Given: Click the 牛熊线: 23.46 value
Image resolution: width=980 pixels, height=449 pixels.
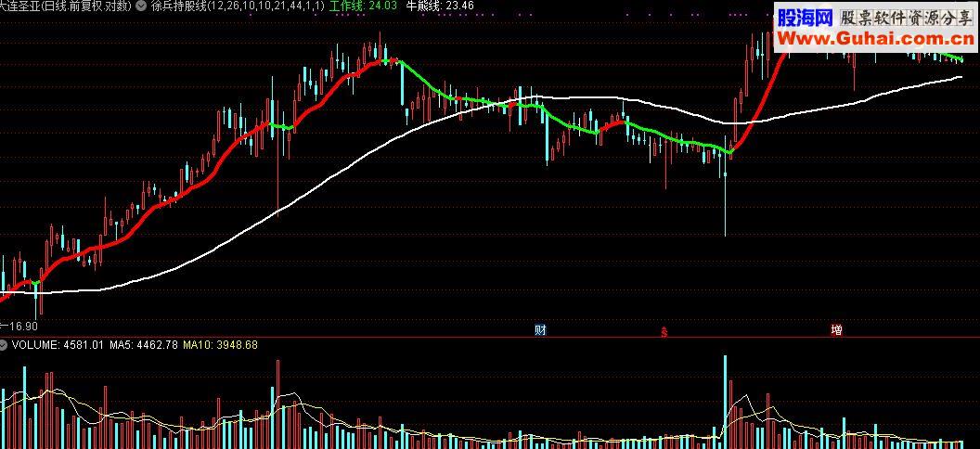Looking at the screenshot, I should point(440,6).
